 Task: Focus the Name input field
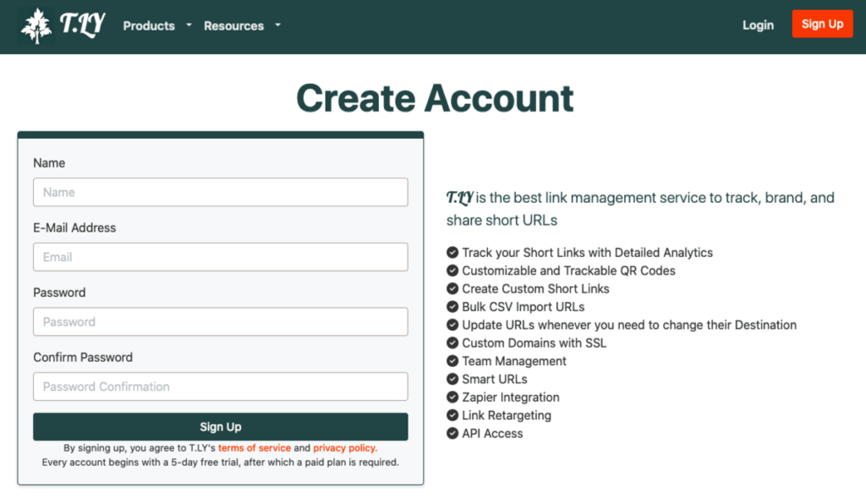[221, 192]
